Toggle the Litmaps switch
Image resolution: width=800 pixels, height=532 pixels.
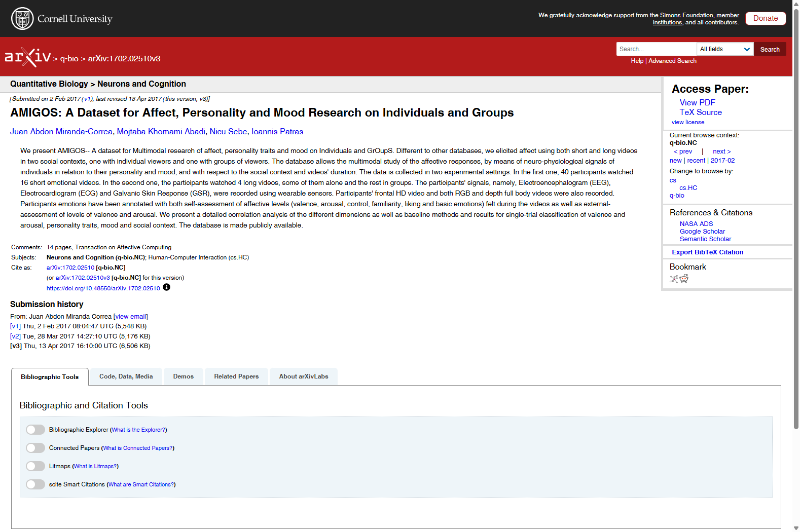pyautogui.click(x=35, y=466)
